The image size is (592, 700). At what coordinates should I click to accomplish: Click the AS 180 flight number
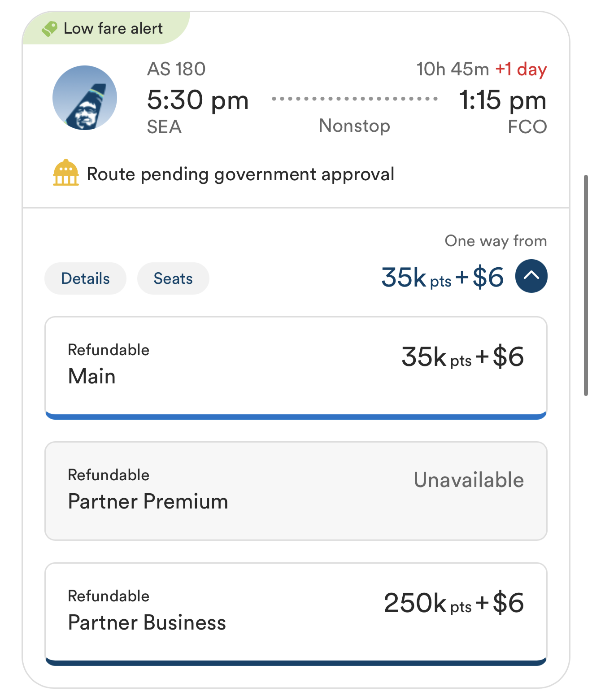point(176,69)
